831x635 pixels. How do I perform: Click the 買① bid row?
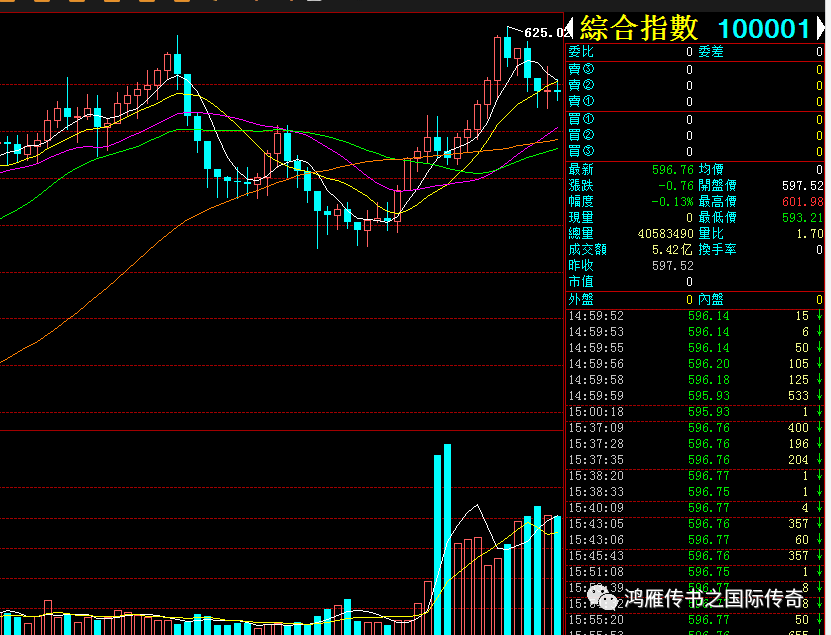point(695,119)
